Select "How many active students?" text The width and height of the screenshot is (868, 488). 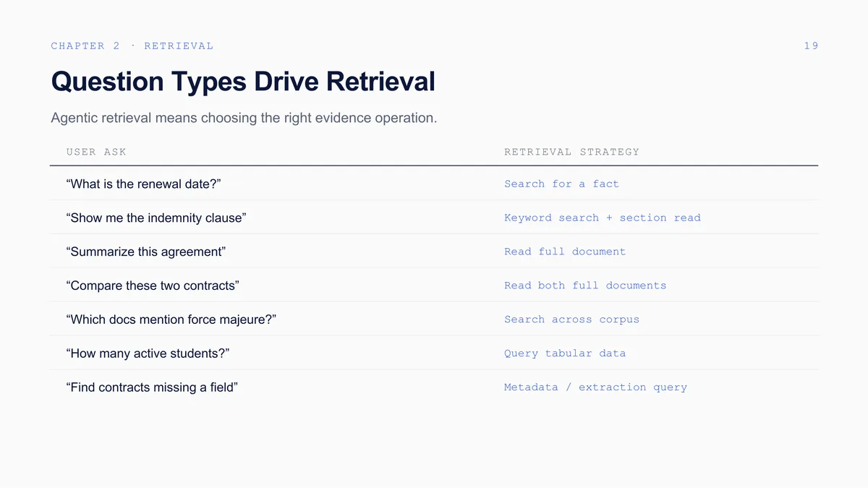[x=148, y=354]
